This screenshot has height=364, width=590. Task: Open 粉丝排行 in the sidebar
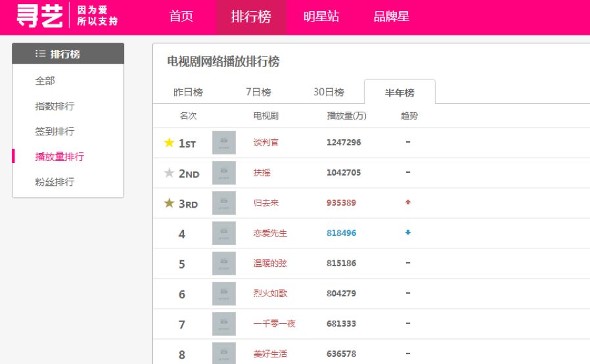(55, 182)
